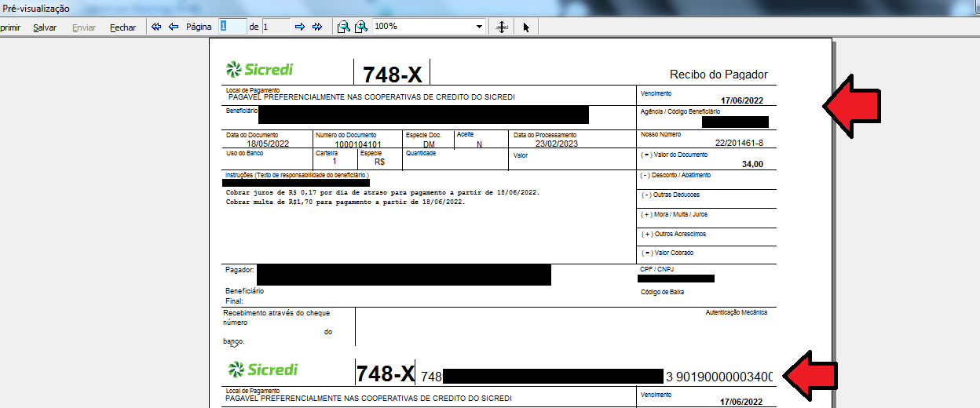Screen dimensions: 980x408
Task: Click the top Sicredi logo
Action: pyautogui.click(x=259, y=69)
